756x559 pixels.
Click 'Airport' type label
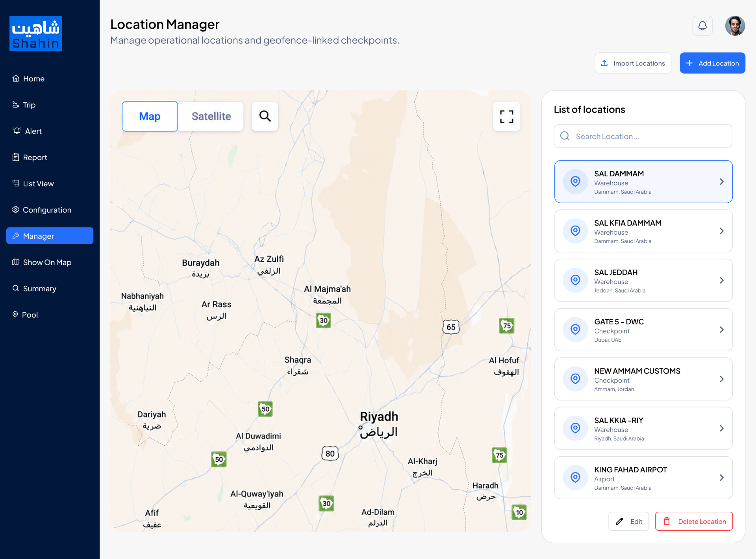point(604,479)
